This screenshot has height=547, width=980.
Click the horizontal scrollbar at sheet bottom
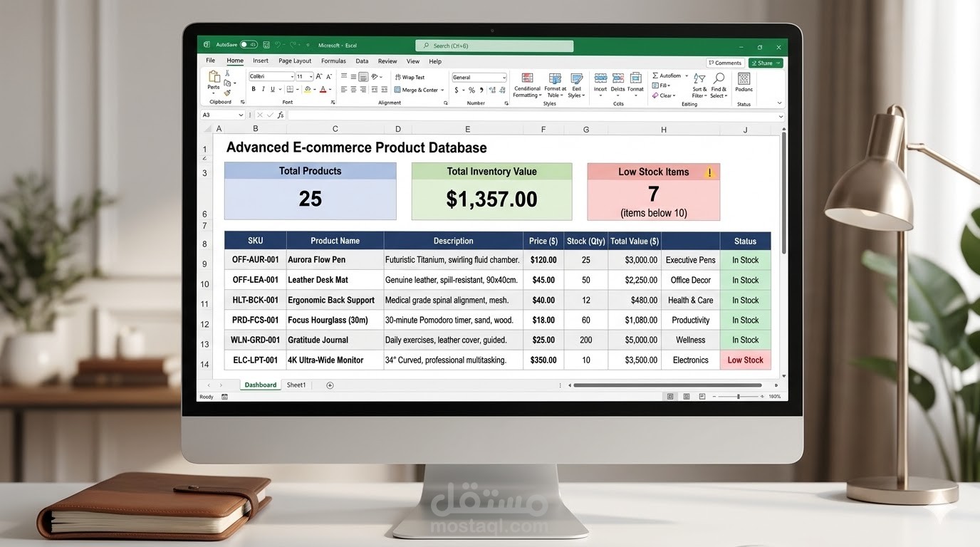pyautogui.click(x=667, y=385)
